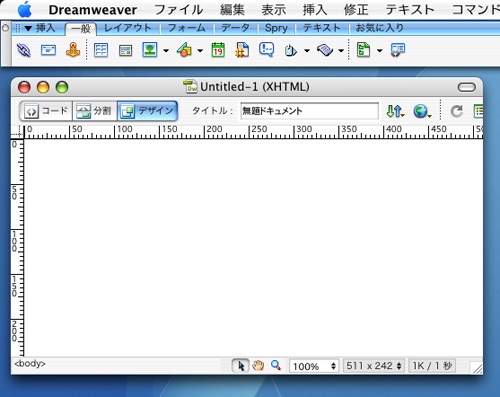
Task: Switch to the レイアウト tab
Action: pyautogui.click(x=128, y=28)
